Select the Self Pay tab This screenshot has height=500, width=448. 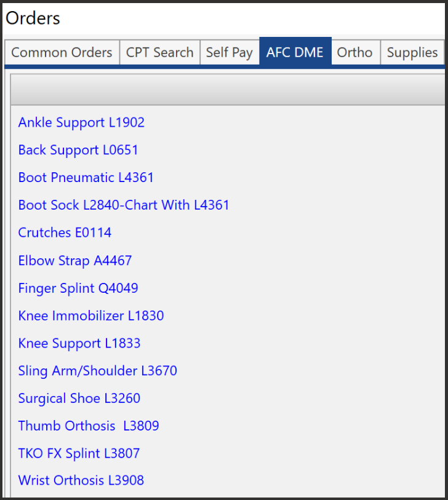tap(229, 53)
